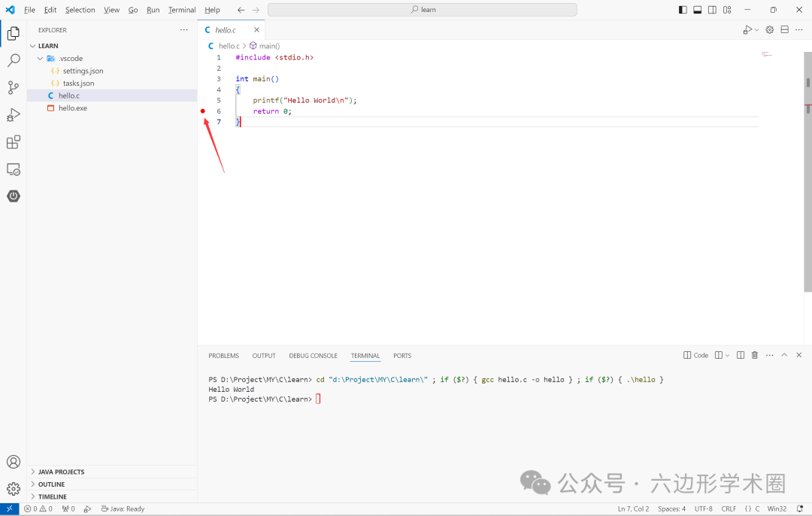Expand the JAVA PROJECTS section
This screenshot has height=516, width=812.
[60, 472]
